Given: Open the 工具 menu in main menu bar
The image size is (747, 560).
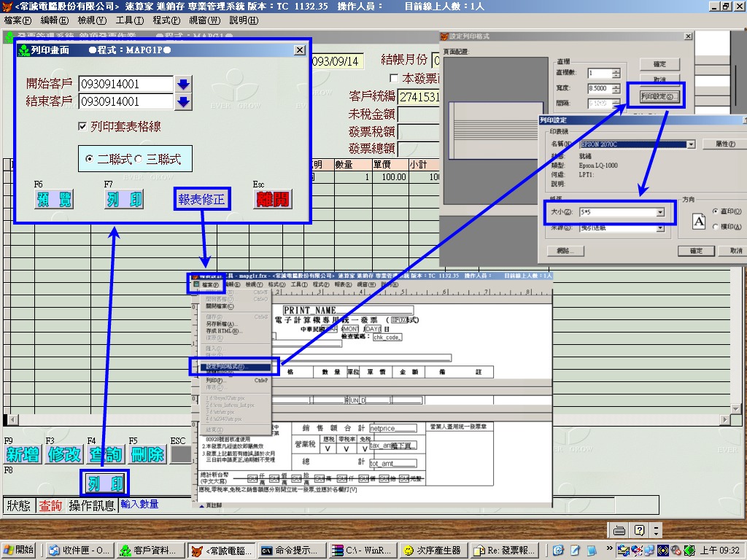Looking at the screenshot, I should click(129, 20).
